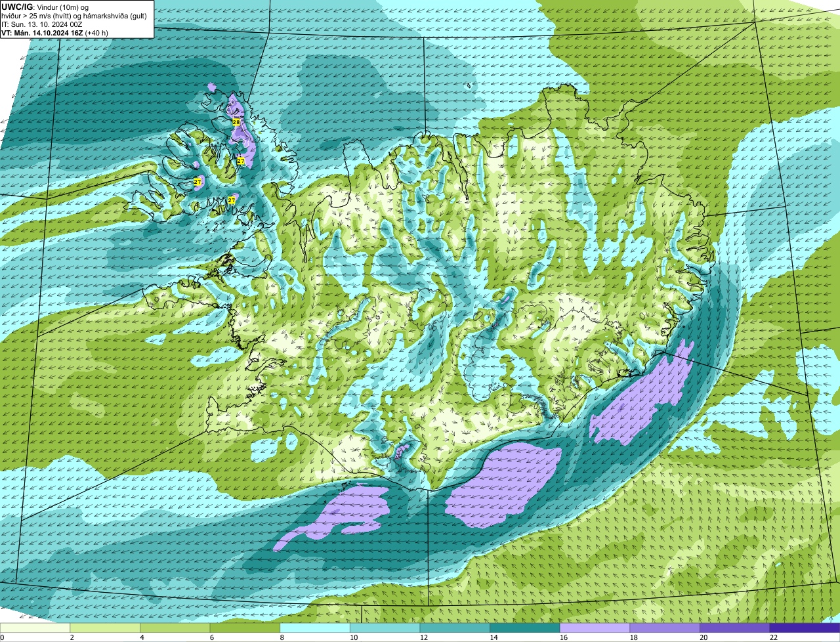840x642 pixels.
Task: Click the 0–2 m/s pale yellow legend swatch
Action: (x=35, y=628)
